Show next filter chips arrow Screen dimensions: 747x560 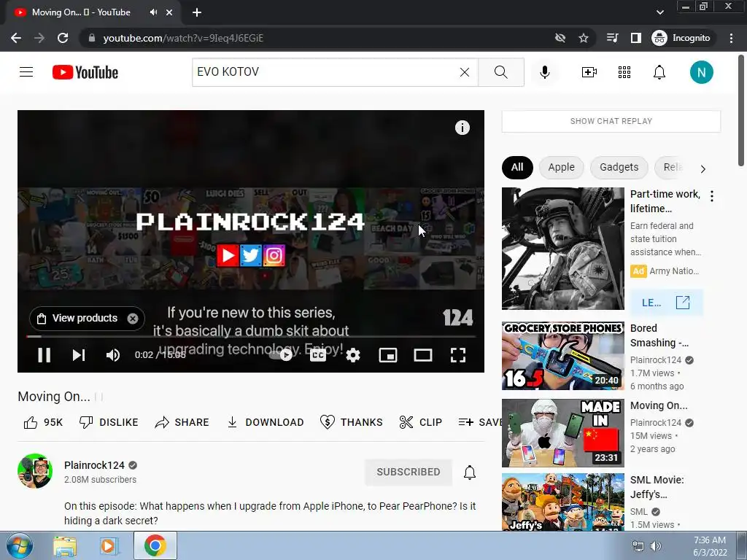pos(703,168)
